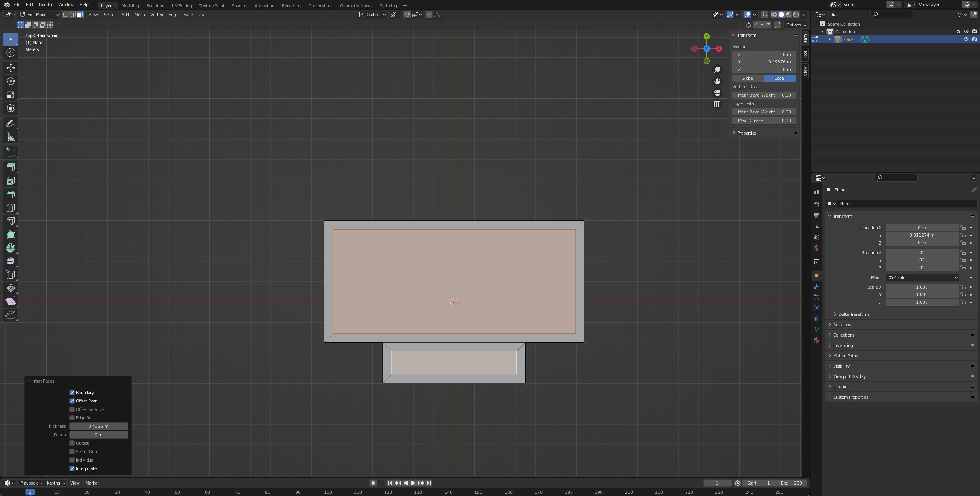Click the viewport Options button
980x496 pixels.
click(x=796, y=25)
